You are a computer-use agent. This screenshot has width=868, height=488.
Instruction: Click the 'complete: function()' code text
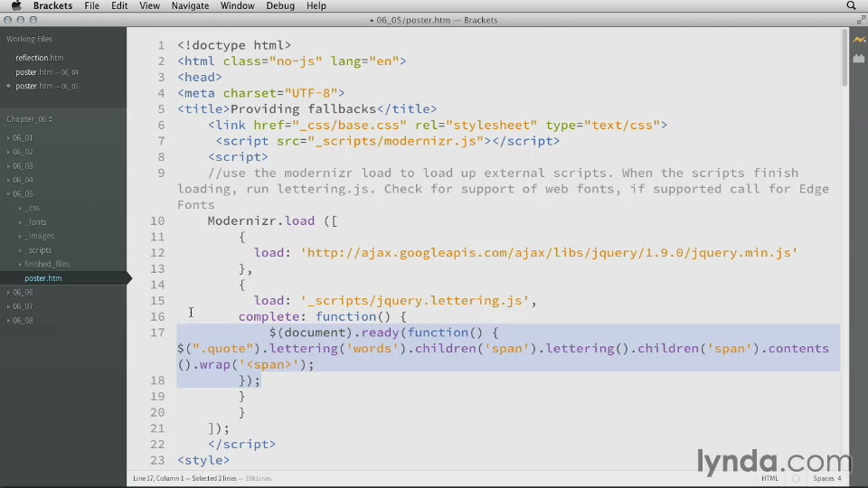coord(315,316)
